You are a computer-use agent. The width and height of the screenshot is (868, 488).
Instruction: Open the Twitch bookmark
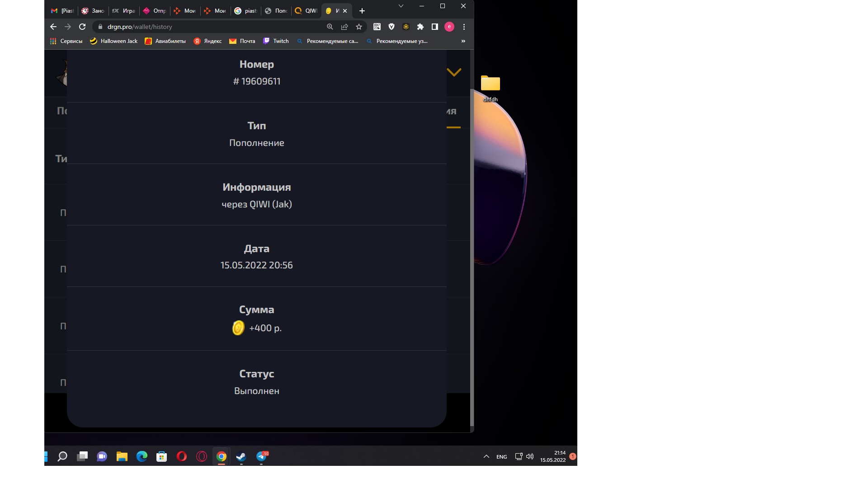click(x=276, y=41)
